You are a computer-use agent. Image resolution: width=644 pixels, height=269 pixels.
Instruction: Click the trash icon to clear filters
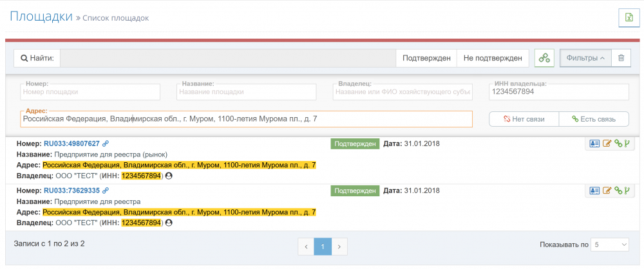tap(621, 58)
